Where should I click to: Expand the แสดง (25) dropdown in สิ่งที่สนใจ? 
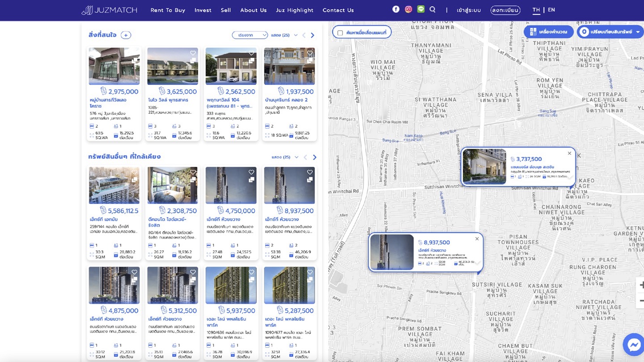tap(284, 35)
